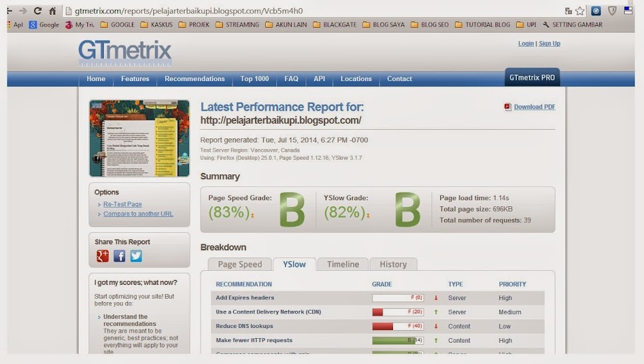Open the STREAMING bookmark folder
The width and height of the screenshot is (644, 364).
click(237, 25)
